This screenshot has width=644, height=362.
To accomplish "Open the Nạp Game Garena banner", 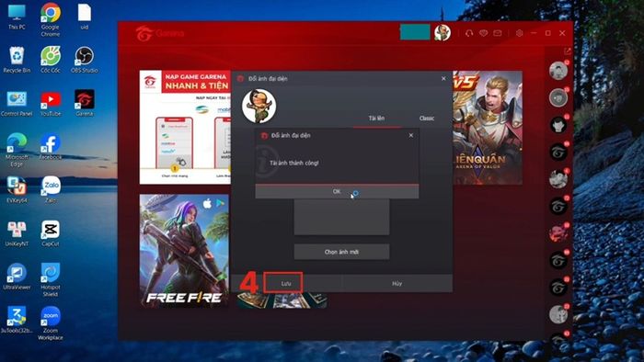I will pyautogui.click(x=185, y=127).
